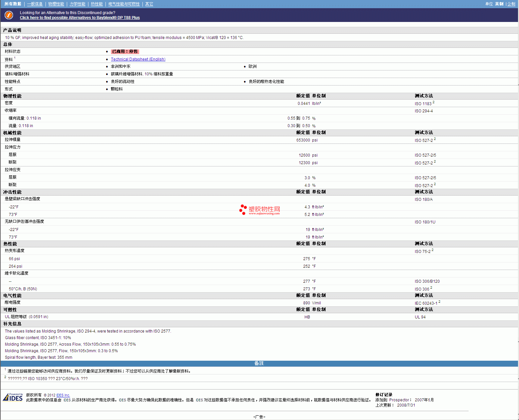The image size is (519, 420).
Task: Select break stress value 12300
Action: (x=304, y=163)
